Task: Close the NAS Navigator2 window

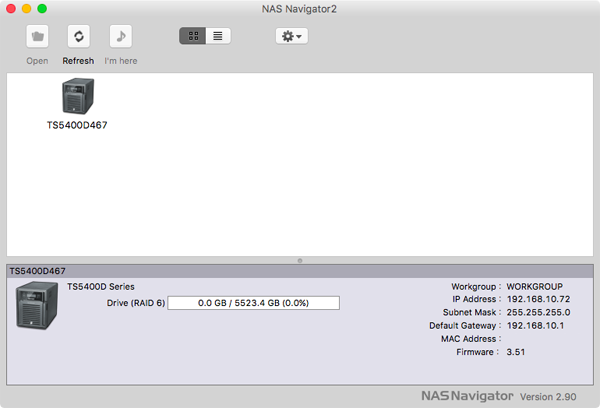Action: coord(13,9)
